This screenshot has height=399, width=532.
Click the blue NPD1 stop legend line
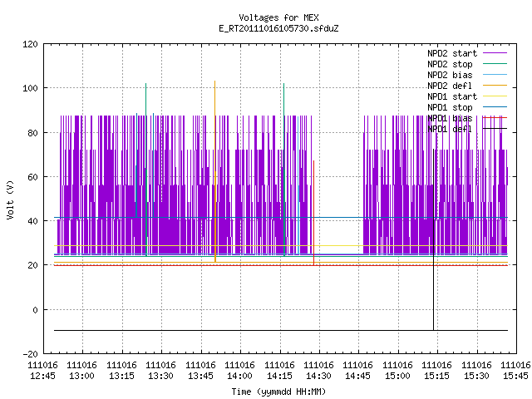pos(495,107)
